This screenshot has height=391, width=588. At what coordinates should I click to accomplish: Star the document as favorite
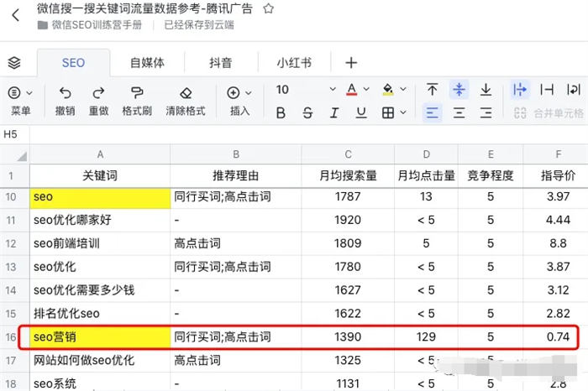pos(268,8)
